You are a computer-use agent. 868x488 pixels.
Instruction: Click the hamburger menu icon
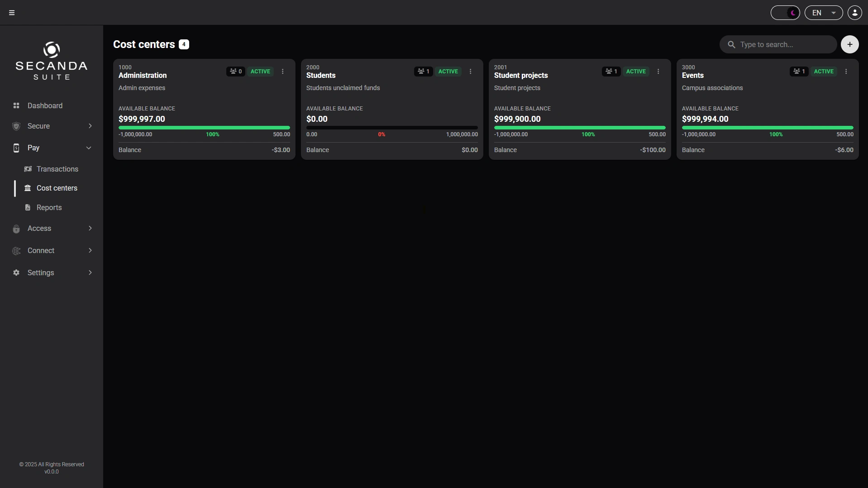(x=12, y=13)
